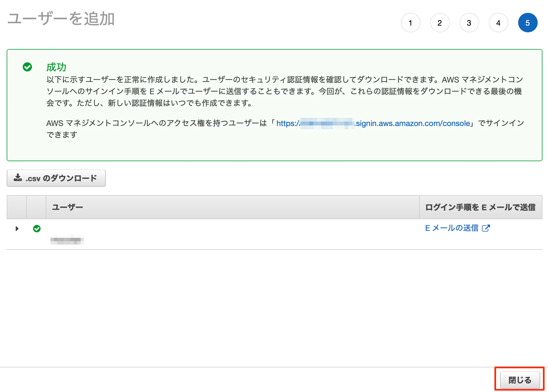This screenshot has width=548, height=392.
Task: Click the green success checkmark icon
Action: pos(27,67)
